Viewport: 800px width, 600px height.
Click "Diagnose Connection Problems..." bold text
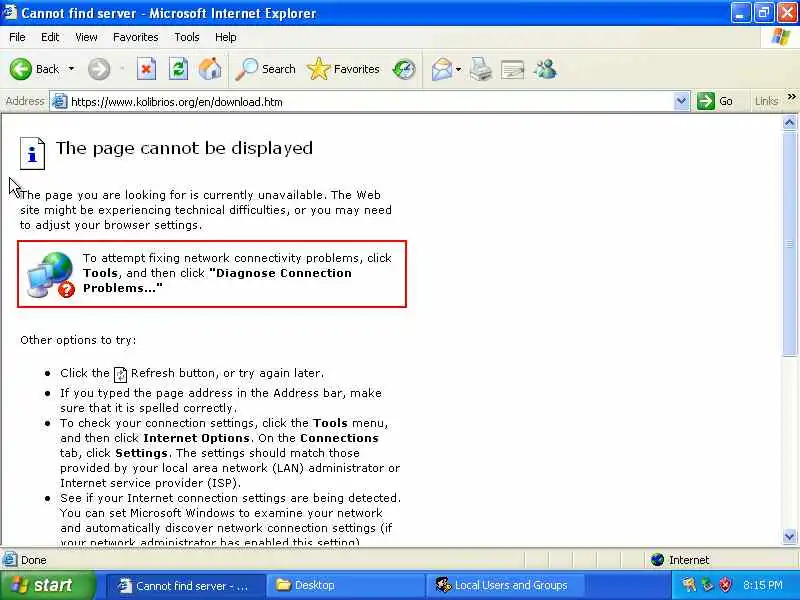click(217, 281)
